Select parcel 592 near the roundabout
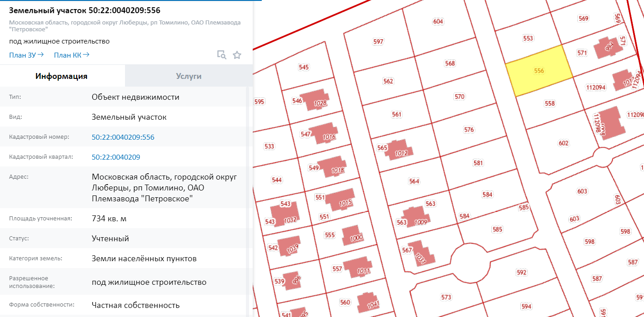The width and height of the screenshot is (644, 317). (x=521, y=273)
